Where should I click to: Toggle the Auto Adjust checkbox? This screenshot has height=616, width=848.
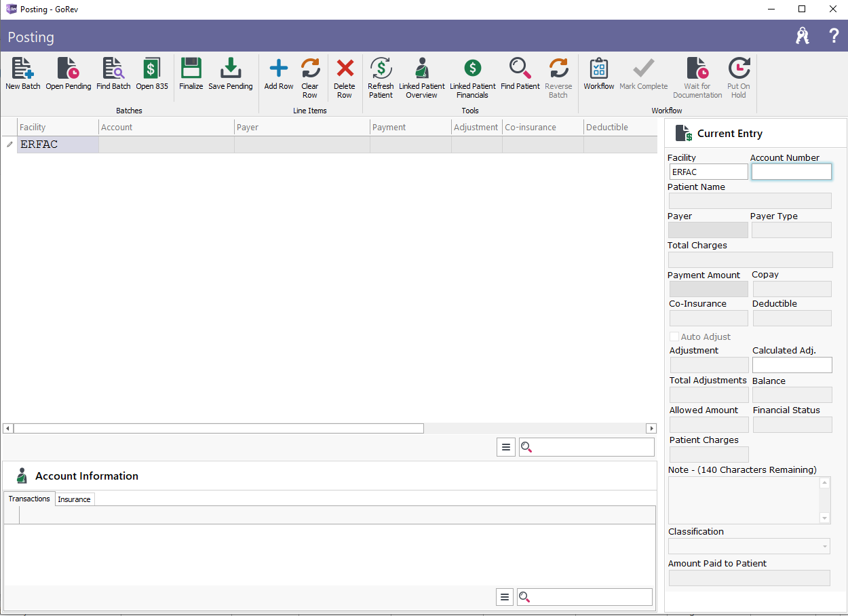tap(674, 336)
